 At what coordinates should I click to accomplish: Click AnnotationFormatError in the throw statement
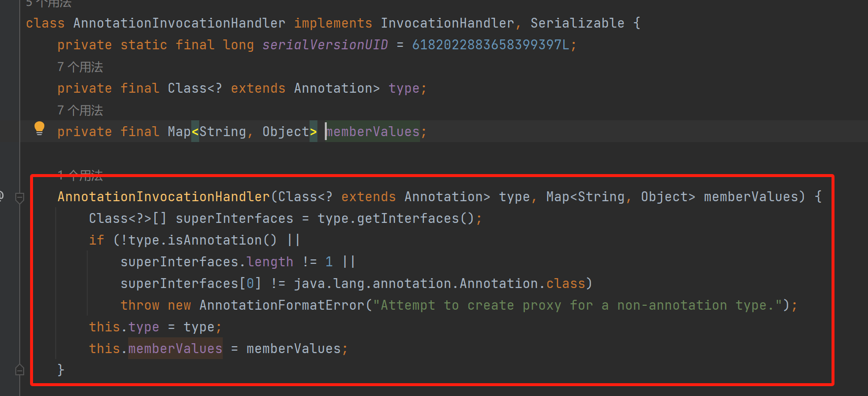coord(281,305)
